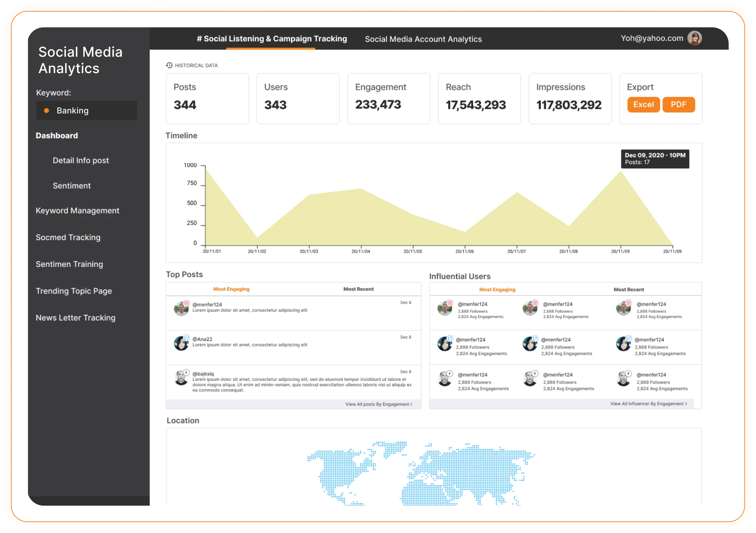
Task: Click the @bajksiq avatar in Top Posts
Action: (x=181, y=378)
